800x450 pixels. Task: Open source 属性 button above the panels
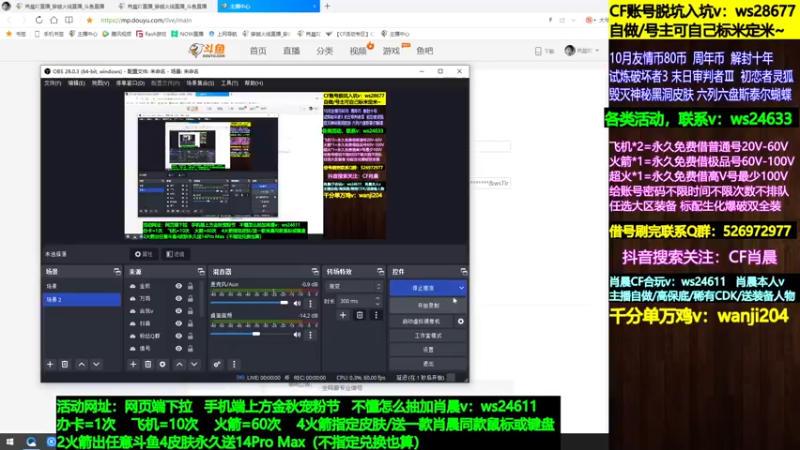(x=144, y=254)
